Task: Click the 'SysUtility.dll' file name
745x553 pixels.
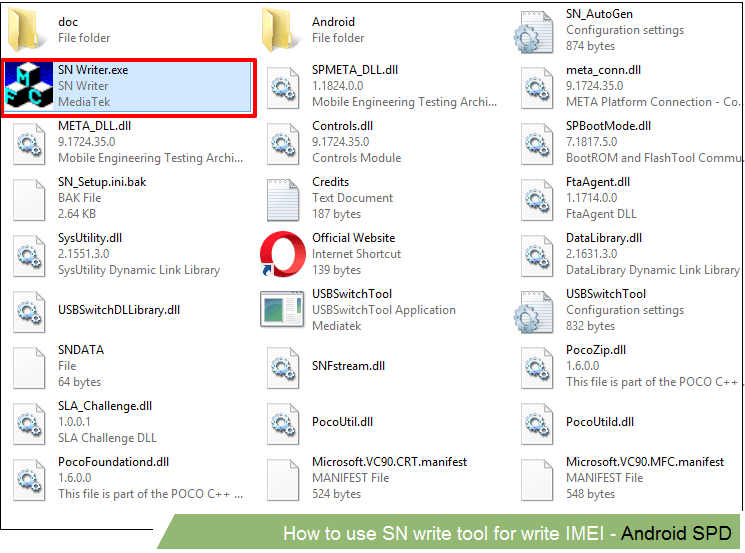Action: click(x=90, y=238)
